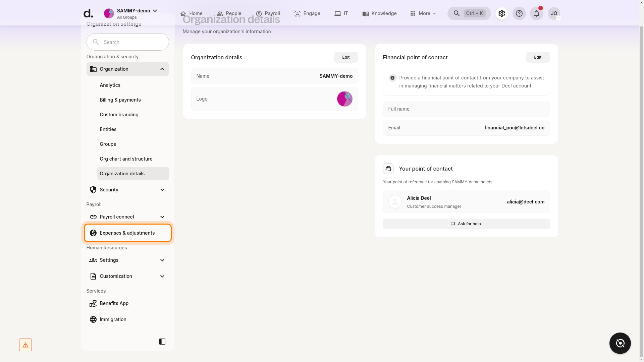Image resolution: width=644 pixels, height=362 pixels.
Task: Open Analytics in the sidebar
Action: click(x=110, y=85)
